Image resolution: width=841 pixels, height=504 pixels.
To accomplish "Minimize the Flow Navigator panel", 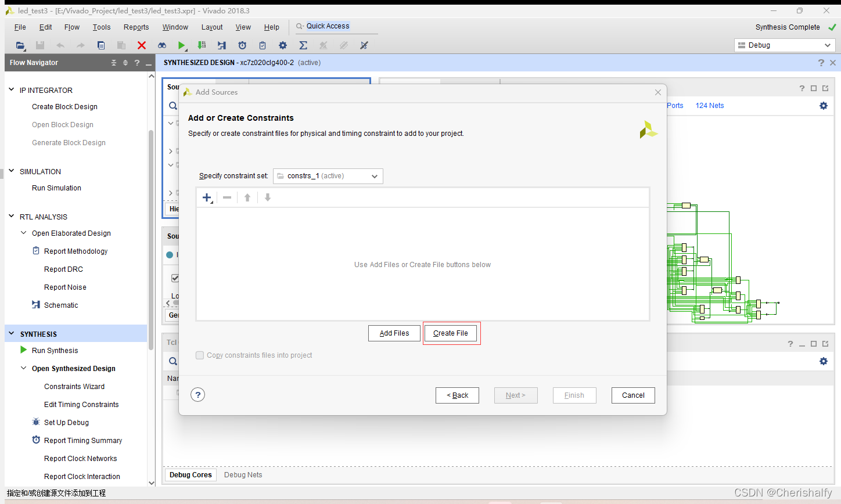I will [149, 63].
